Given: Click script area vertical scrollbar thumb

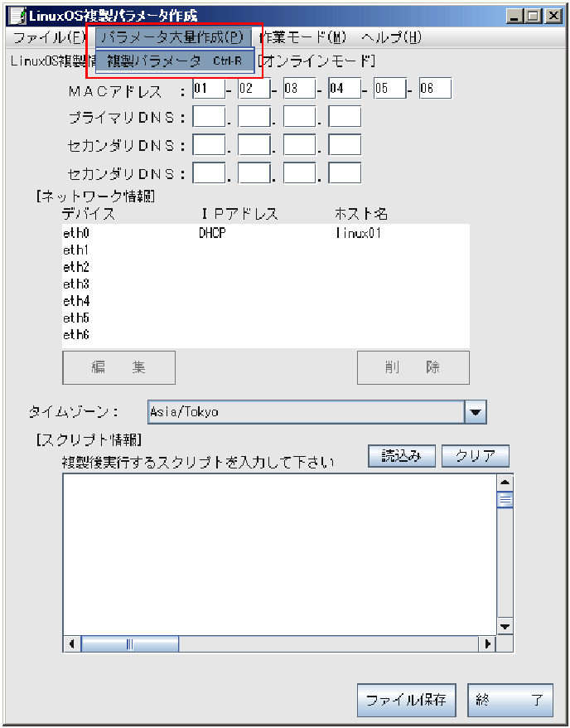Looking at the screenshot, I should click(505, 501).
